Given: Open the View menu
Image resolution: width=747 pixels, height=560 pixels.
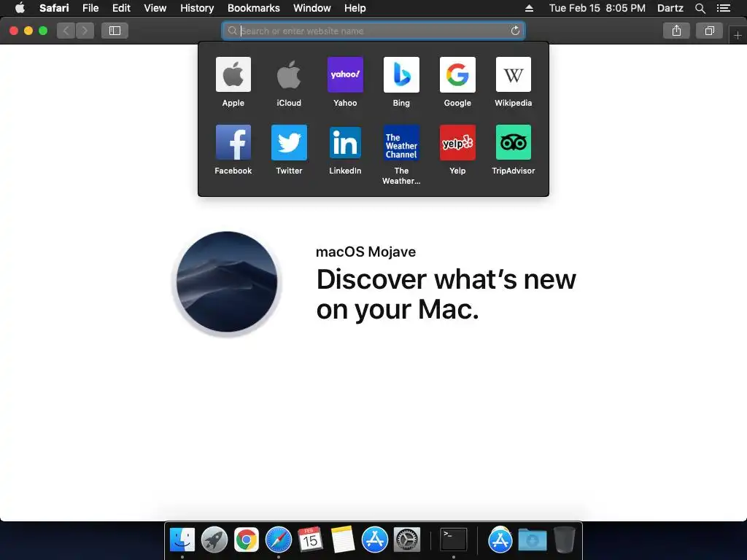Looking at the screenshot, I should (155, 8).
